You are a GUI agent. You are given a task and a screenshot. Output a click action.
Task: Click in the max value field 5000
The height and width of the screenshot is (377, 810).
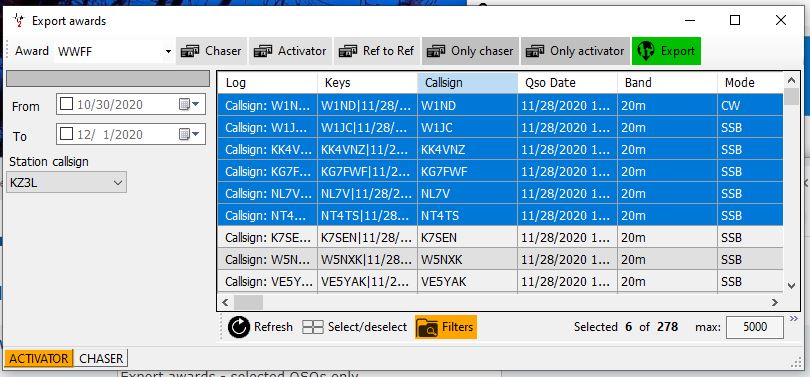(754, 327)
